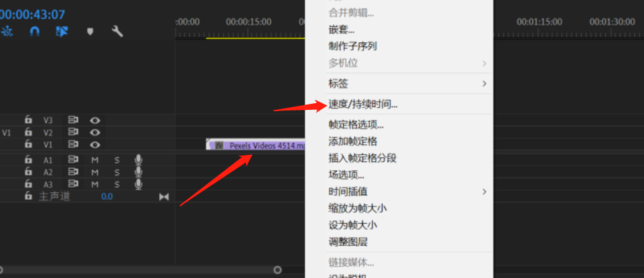Image resolution: width=644 pixels, height=278 pixels.
Task: Choose 缩放为帧大小 menu entry
Action: tap(358, 208)
